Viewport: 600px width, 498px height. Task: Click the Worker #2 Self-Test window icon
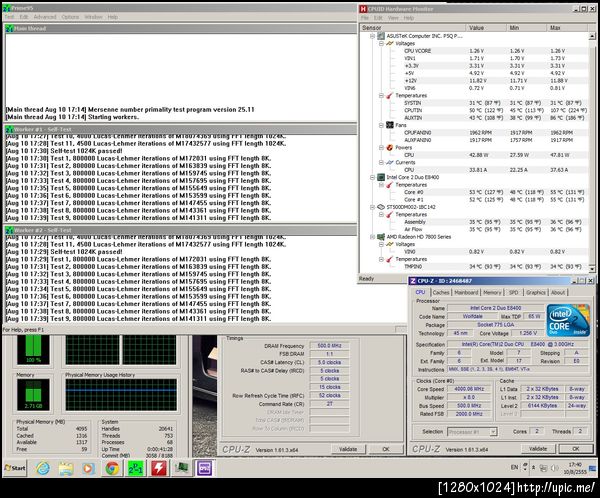10,230
